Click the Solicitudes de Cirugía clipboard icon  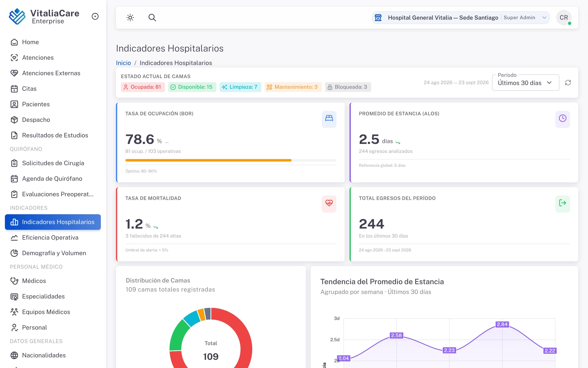14,163
